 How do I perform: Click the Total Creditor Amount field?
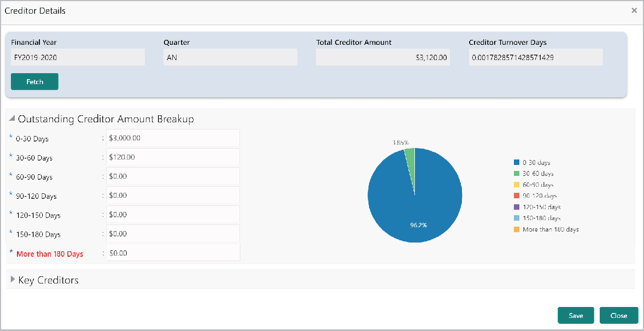[x=383, y=57]
